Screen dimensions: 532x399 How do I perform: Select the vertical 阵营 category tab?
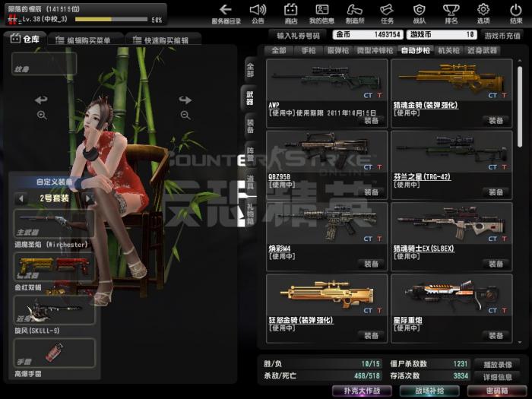pos(250,154)
